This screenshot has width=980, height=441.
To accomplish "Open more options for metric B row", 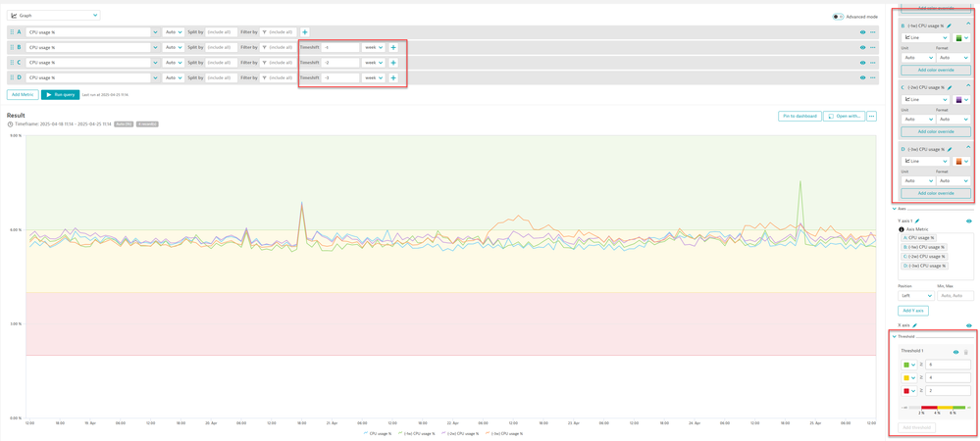I will coord(872,47).
